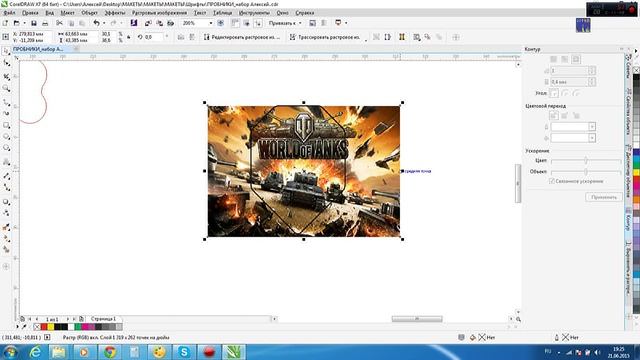This screenshot has width=640, height=360.
Task: Expand the Open recent files arrow
Action: pos(24,23)
